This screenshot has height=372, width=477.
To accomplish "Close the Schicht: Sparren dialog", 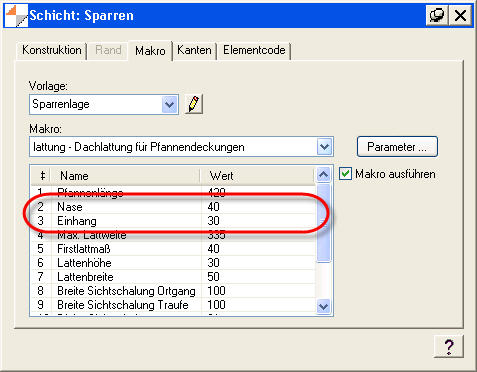I will (460, 15).
